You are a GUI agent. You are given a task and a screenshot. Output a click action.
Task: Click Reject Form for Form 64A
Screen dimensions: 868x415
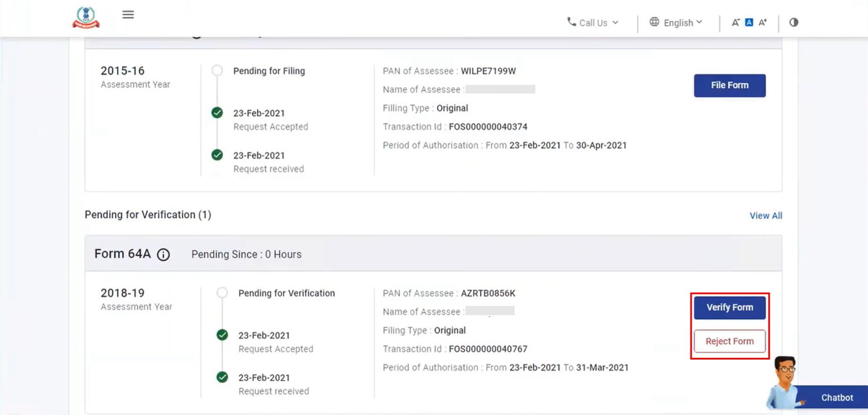coord(729,341)
